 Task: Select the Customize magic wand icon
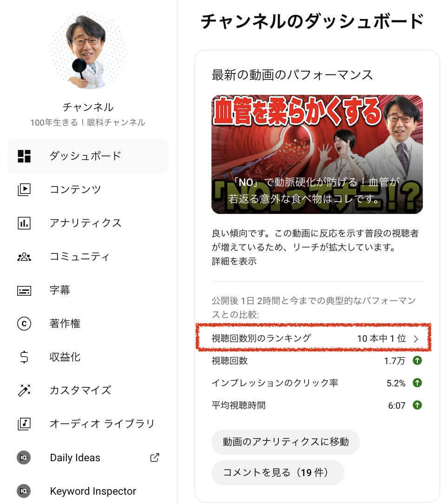click(24, 390)
